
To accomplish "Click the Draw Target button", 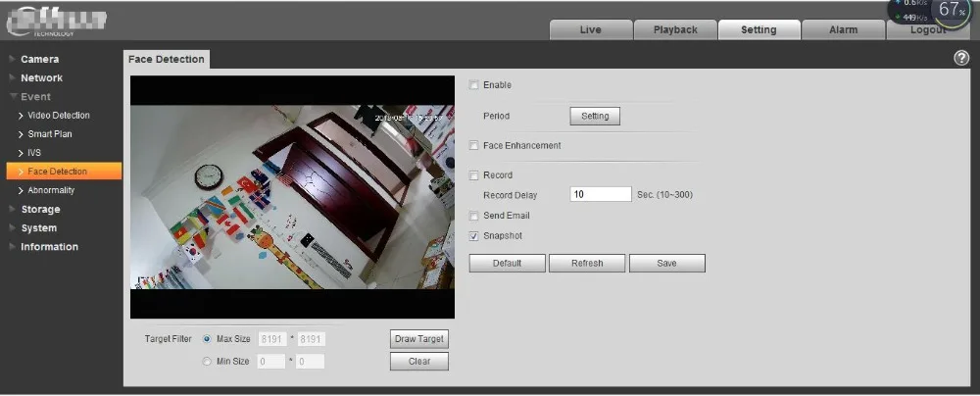I will click(x=419, y=339).
